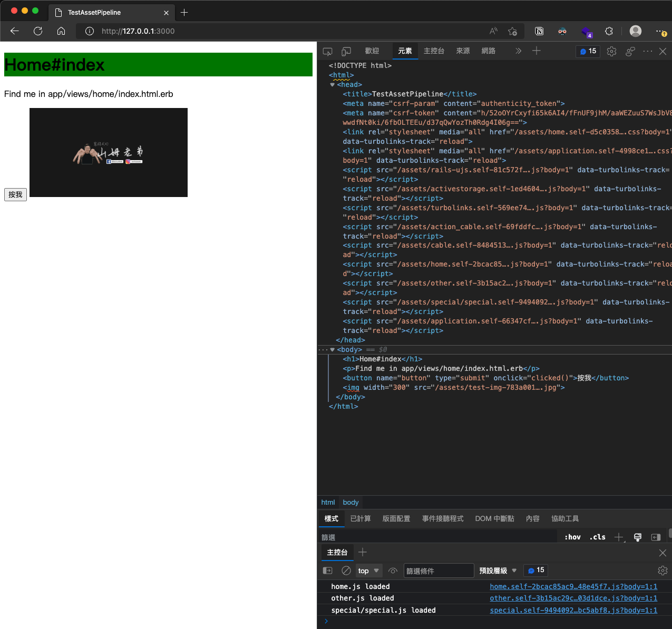This screenshot has width=672, height=629.
Task: Toggle rendering emulation paintbrush icon
Action: coord(638,537)
